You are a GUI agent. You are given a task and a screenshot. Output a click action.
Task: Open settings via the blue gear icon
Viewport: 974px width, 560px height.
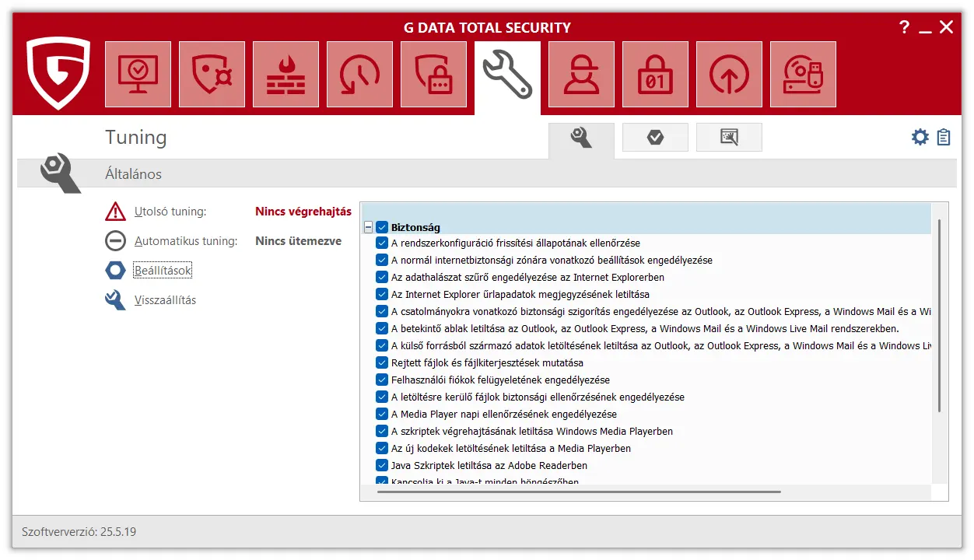[x=920, y=138]
